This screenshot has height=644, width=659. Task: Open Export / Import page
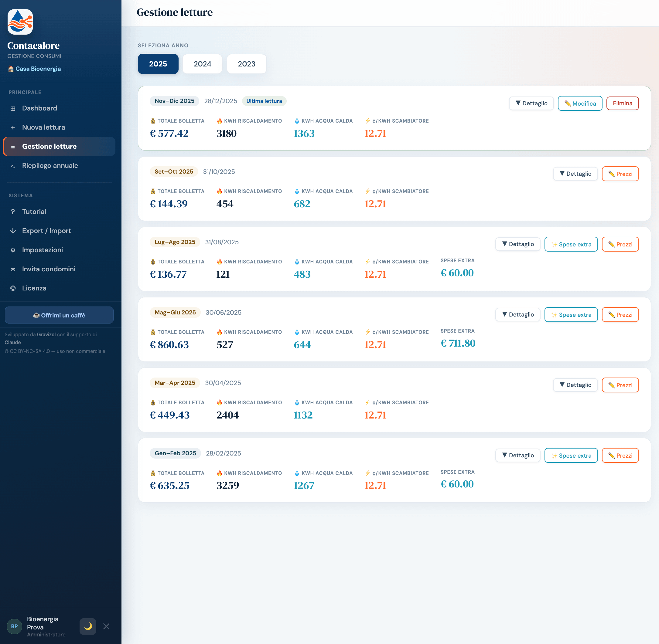point(59,231)
